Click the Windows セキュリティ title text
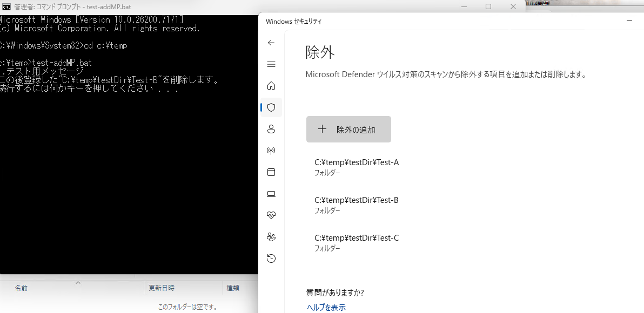 click(293, 22)
